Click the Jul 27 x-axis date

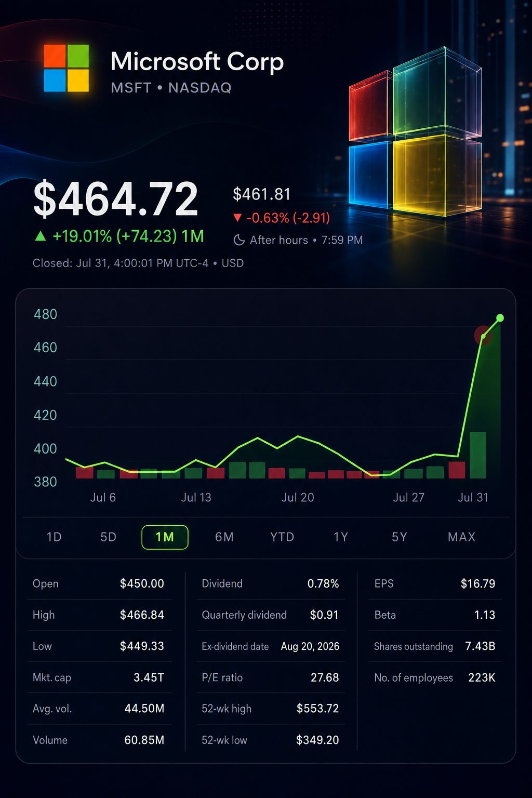coord(408,497)
